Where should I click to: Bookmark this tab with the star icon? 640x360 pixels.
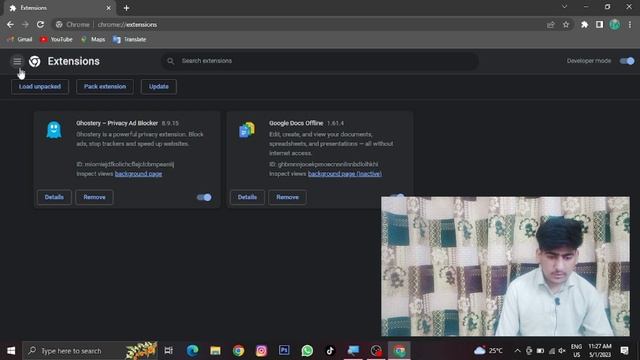pos(566,24)
